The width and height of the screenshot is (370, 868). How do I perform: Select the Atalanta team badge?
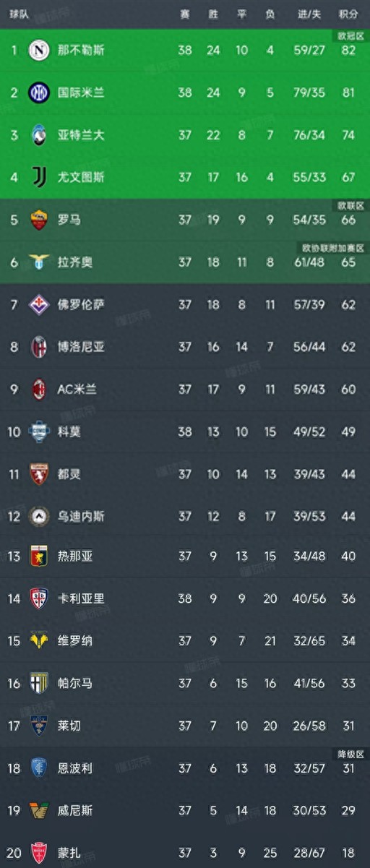tap(39, 135)
